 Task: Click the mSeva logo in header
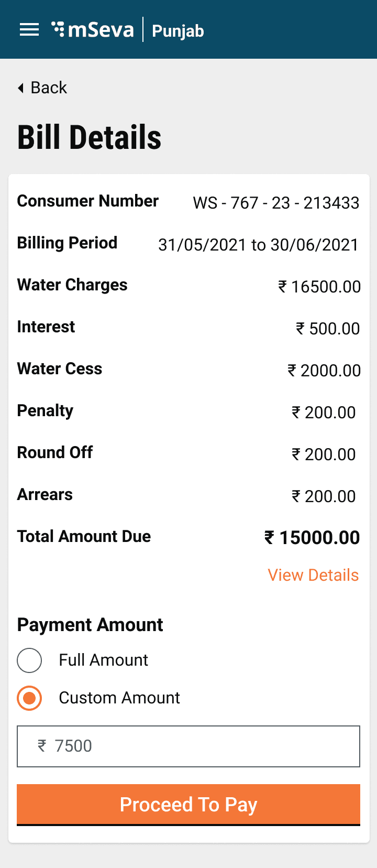click(x=93, y=30)
